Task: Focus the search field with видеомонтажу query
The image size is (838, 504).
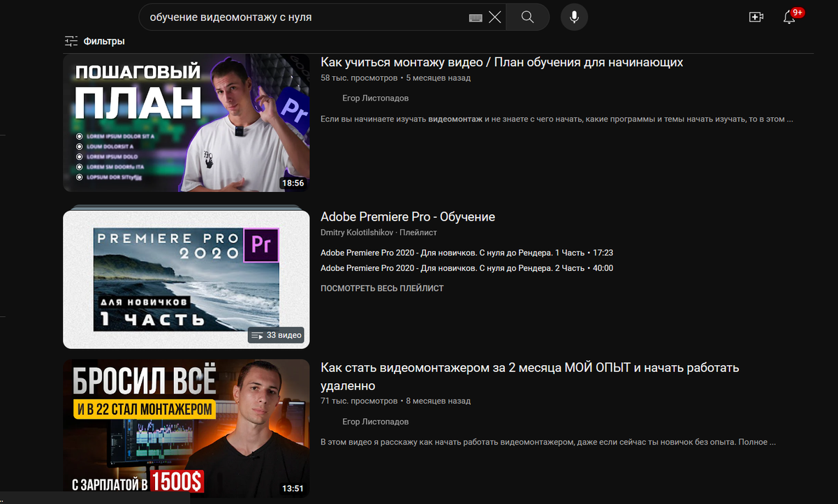Action: tap(305, 17)
